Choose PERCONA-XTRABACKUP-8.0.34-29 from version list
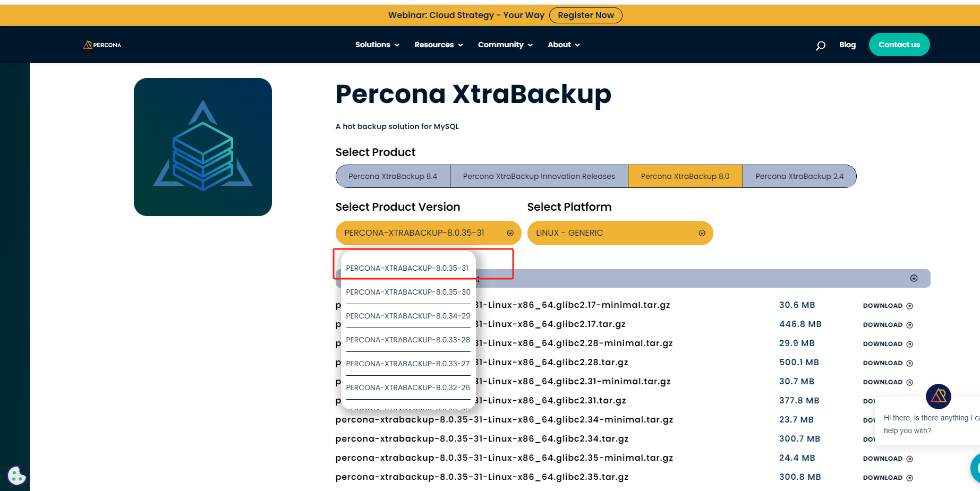This screenshot has width=980, height=491. pos(408,316)
